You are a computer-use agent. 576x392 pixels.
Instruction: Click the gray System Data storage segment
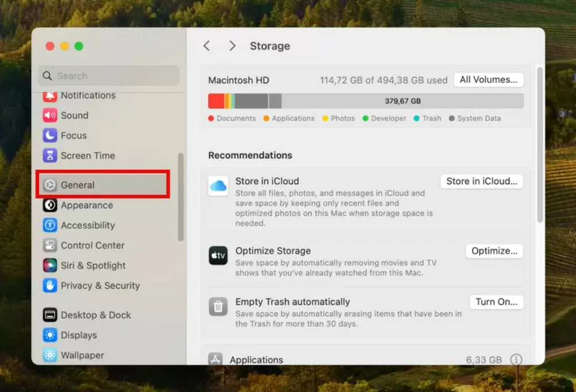(251, 101)
